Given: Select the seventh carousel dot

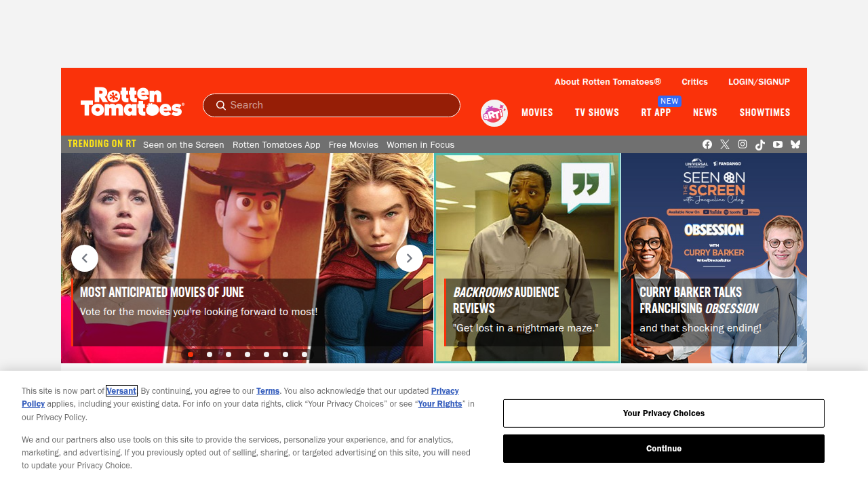Looking at the screenshot, I should 304,354.
